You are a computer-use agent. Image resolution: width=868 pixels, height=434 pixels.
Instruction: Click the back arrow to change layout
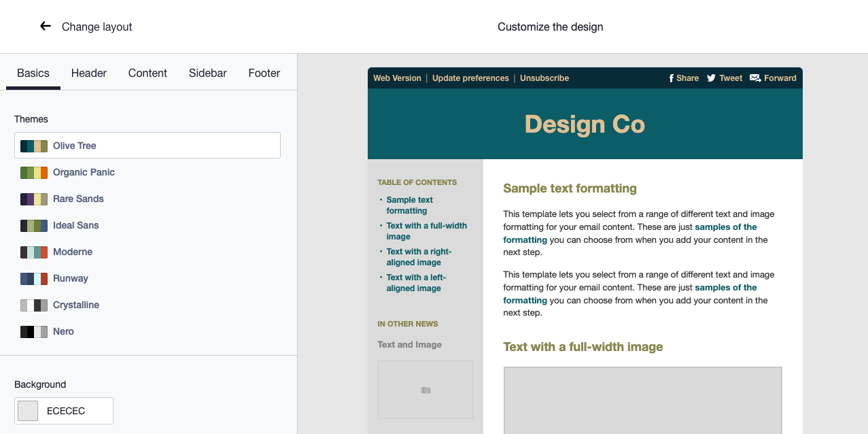pyautogui.click(x=45, y=26)
